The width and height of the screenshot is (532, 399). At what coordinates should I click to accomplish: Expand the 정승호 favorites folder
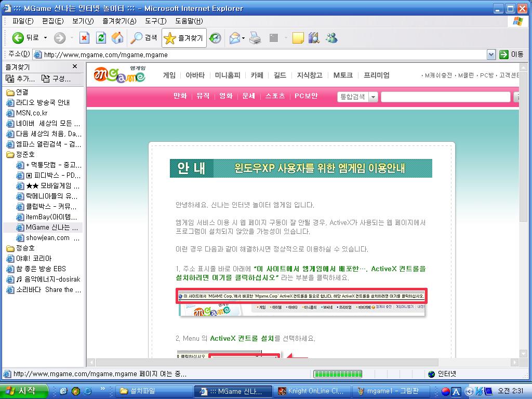tap(21, 248)
